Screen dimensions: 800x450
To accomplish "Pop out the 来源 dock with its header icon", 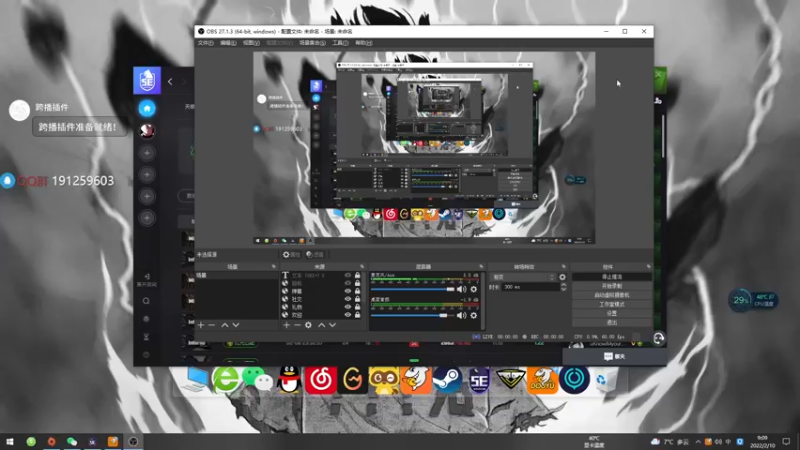I will (x=362, y=267).
